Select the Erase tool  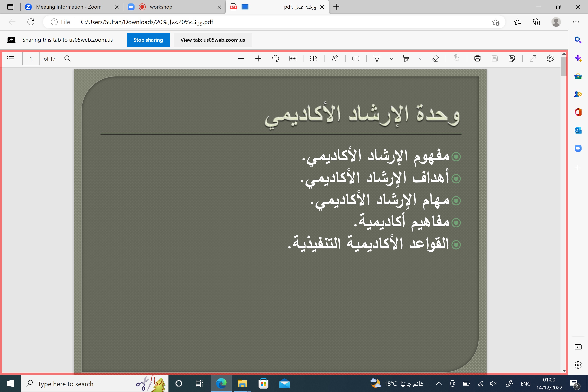pyautogui.click(x=435, y=58)
